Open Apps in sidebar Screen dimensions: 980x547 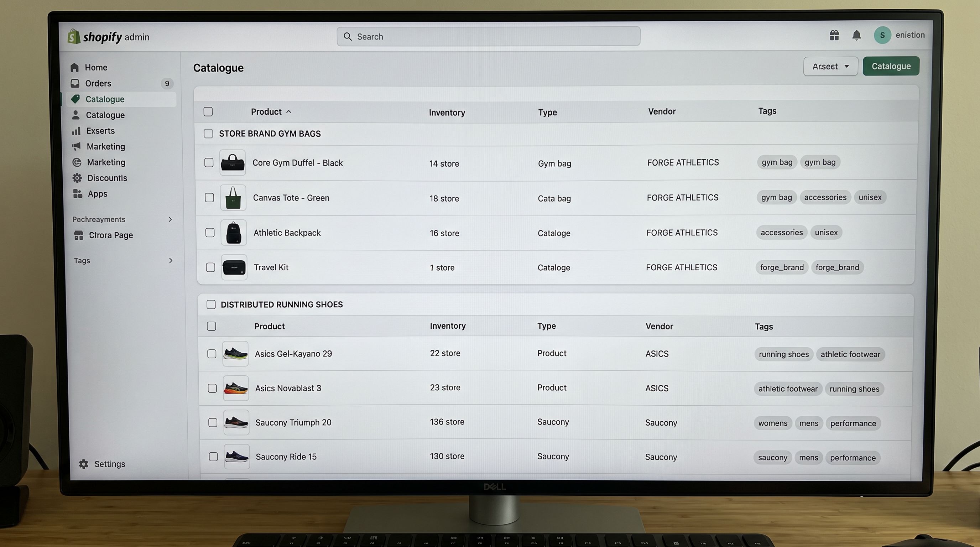[x=97, y=194]
